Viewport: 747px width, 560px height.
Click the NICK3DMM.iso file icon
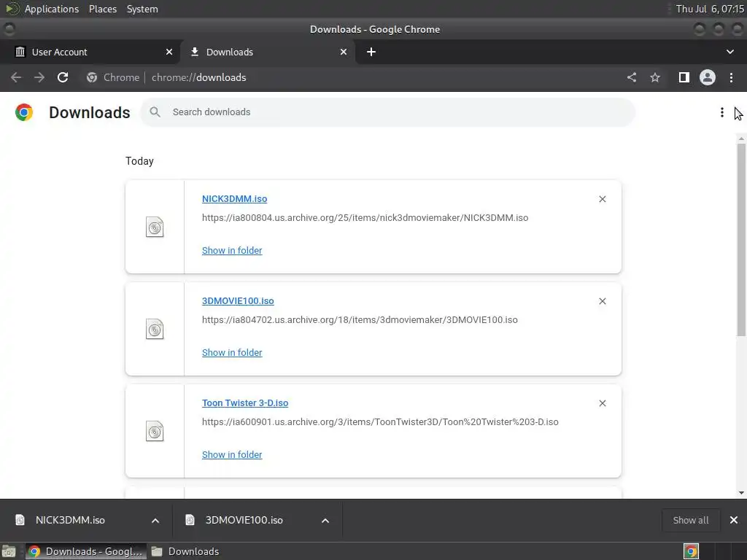click(x=155, y=227)
